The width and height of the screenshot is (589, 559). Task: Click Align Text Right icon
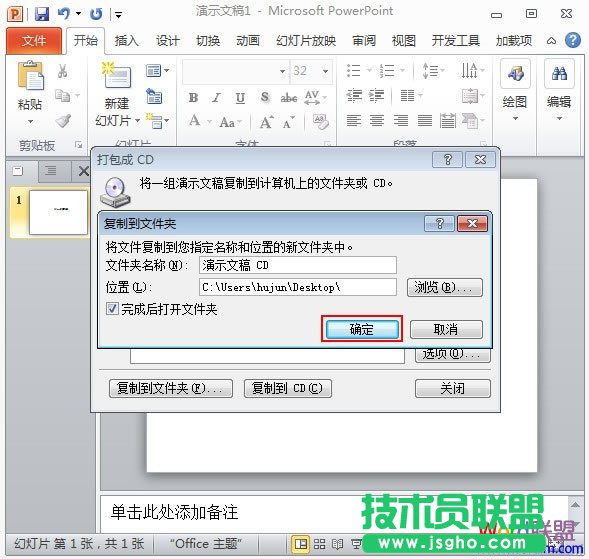click(x=401, y=121)
